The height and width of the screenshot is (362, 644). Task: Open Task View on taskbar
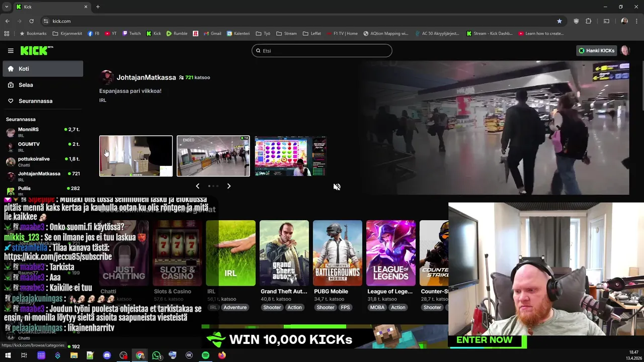24,355
